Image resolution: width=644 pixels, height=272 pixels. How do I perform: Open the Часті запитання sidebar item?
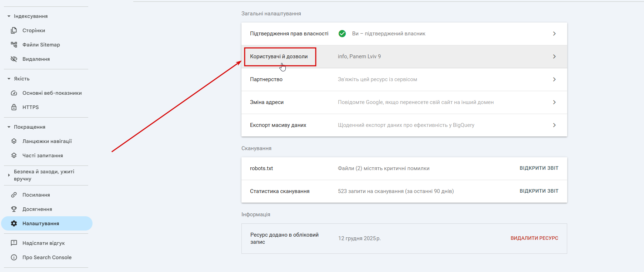pyautogui.click(x=43, y=155)
